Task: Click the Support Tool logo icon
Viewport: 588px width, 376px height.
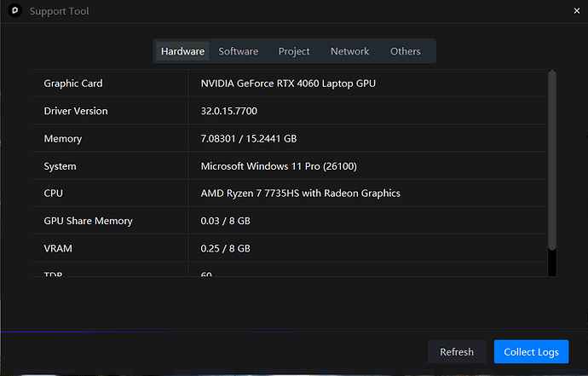Action: tap(15, 10)
